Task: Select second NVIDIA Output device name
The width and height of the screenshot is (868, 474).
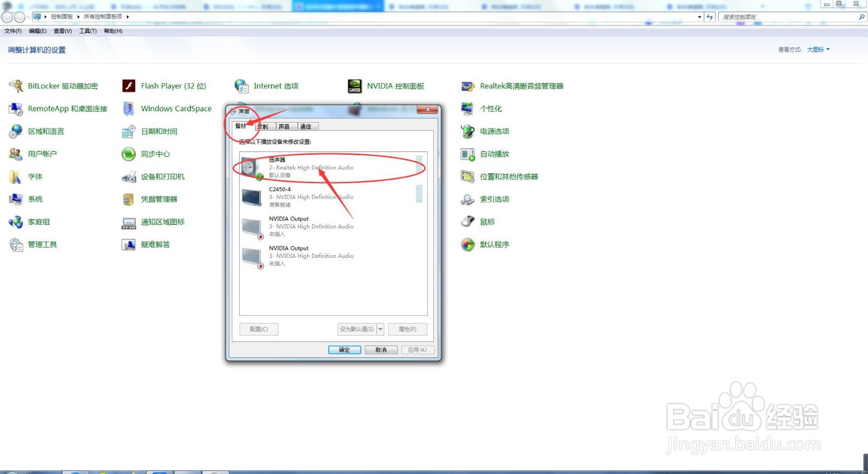Action: tap(289, 248)
